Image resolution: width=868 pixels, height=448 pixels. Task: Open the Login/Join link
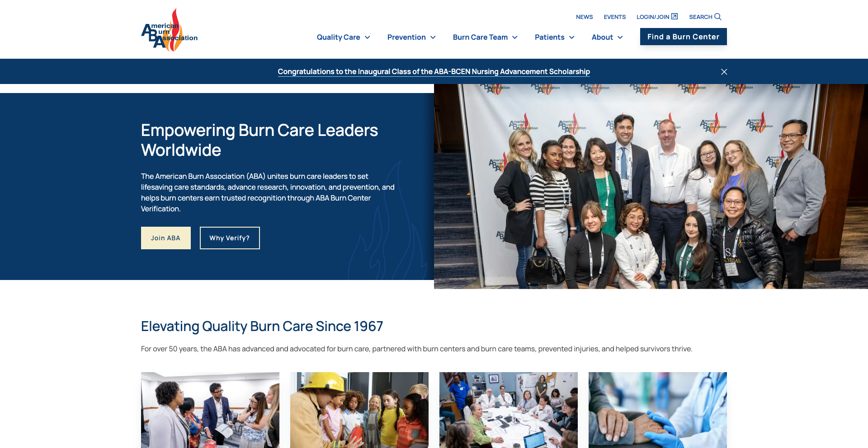click(657, 17)
